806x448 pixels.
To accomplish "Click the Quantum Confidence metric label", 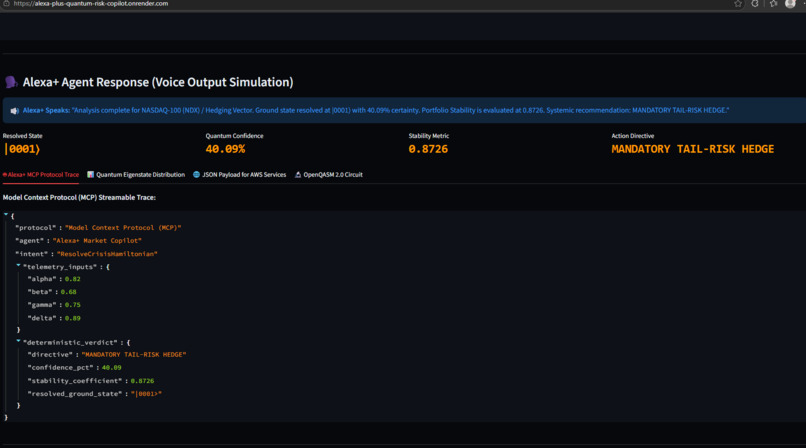I will pos(234,136).
